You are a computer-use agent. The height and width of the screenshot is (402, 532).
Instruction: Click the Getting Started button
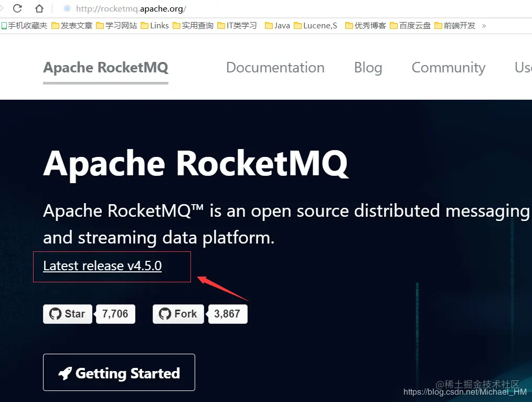[x=119, y=373]
